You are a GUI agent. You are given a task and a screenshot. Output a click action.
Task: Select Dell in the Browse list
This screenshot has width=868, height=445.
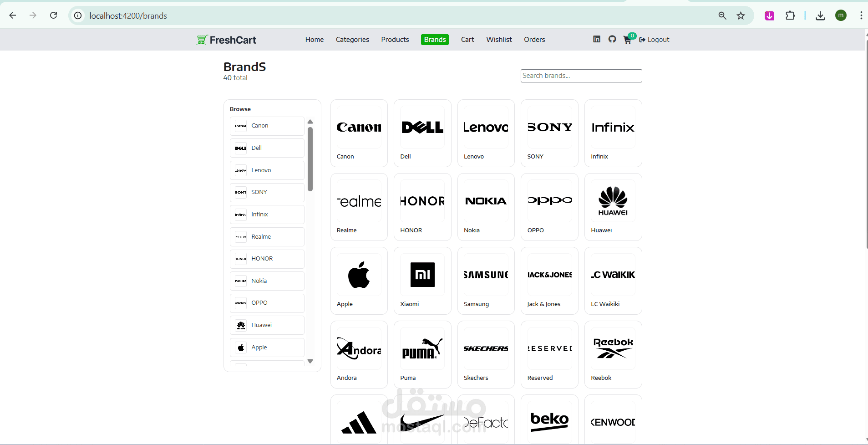coord(267,148)
